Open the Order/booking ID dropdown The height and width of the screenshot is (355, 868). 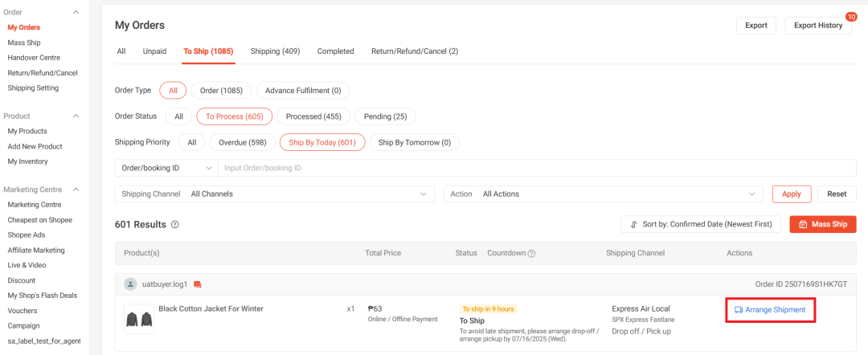[166, 168]
